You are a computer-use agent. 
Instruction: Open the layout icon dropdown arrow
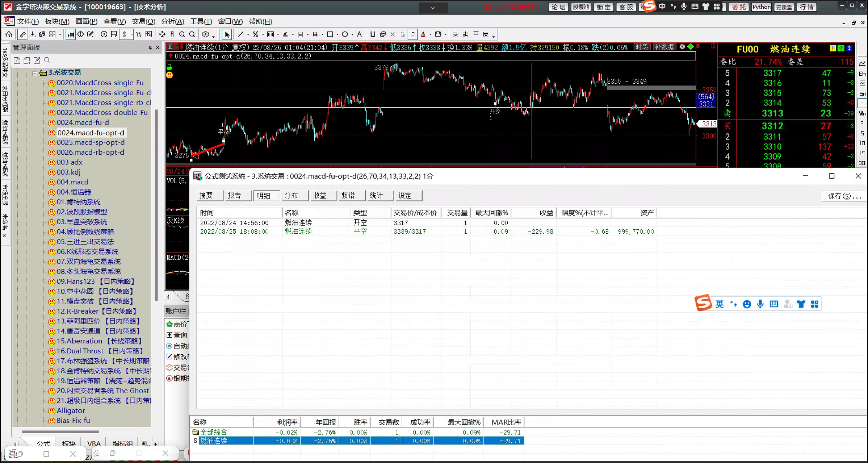pos(60,34)
